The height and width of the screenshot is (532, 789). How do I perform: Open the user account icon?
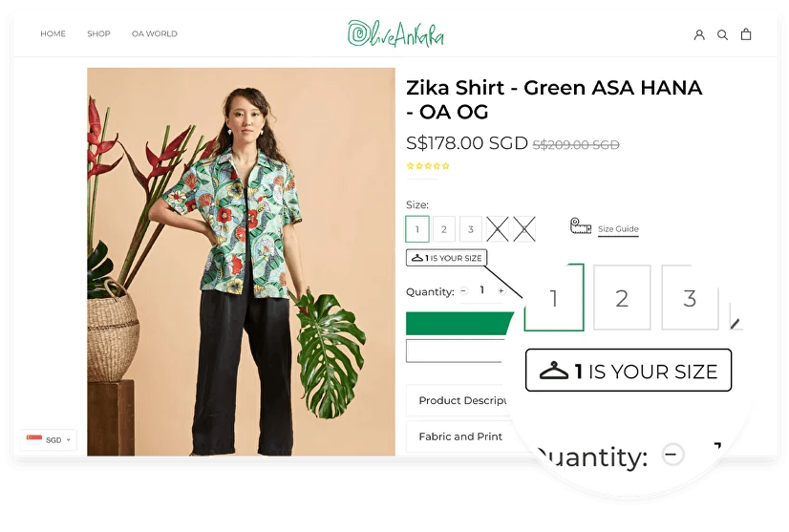pos(699,34)
